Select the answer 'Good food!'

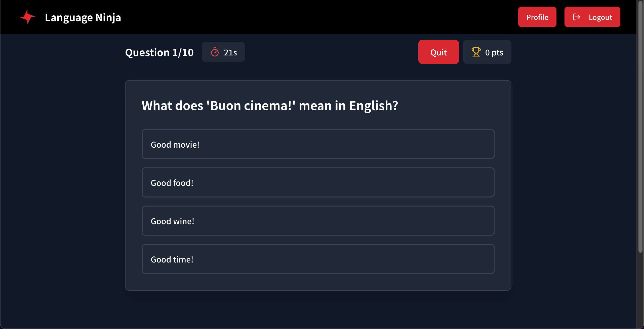pos(318,182)
